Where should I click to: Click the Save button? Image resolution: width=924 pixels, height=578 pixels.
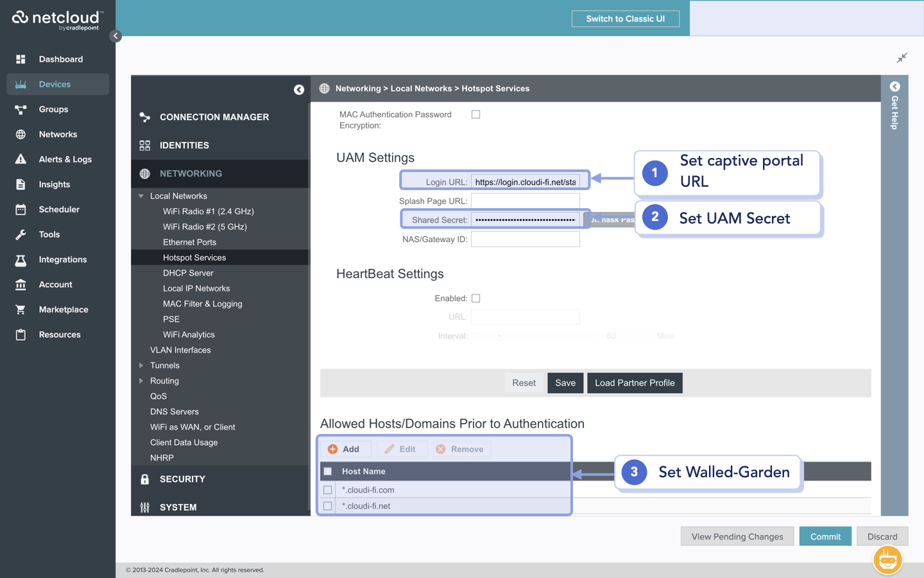(x=565, y=383)
